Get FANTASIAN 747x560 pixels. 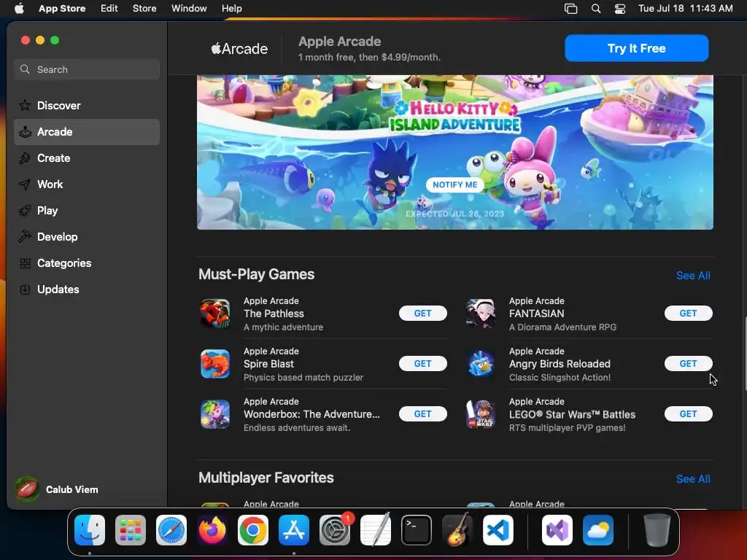point(688,314)
